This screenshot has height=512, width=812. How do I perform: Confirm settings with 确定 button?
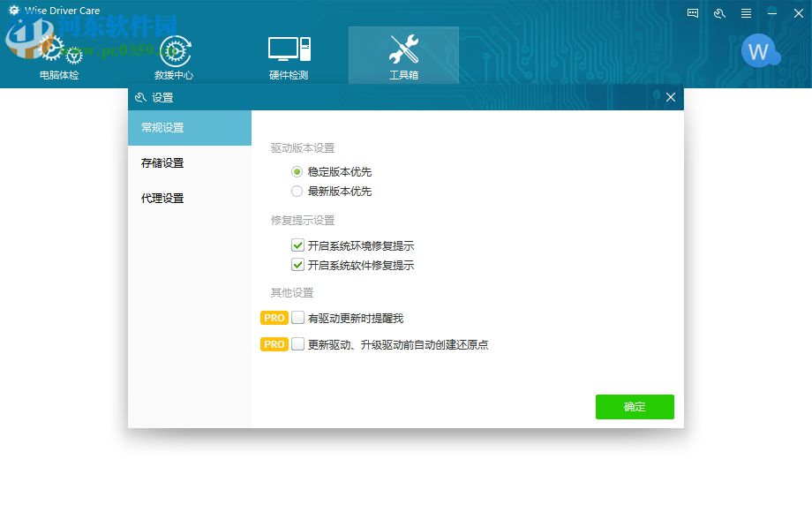coord(635,407)
